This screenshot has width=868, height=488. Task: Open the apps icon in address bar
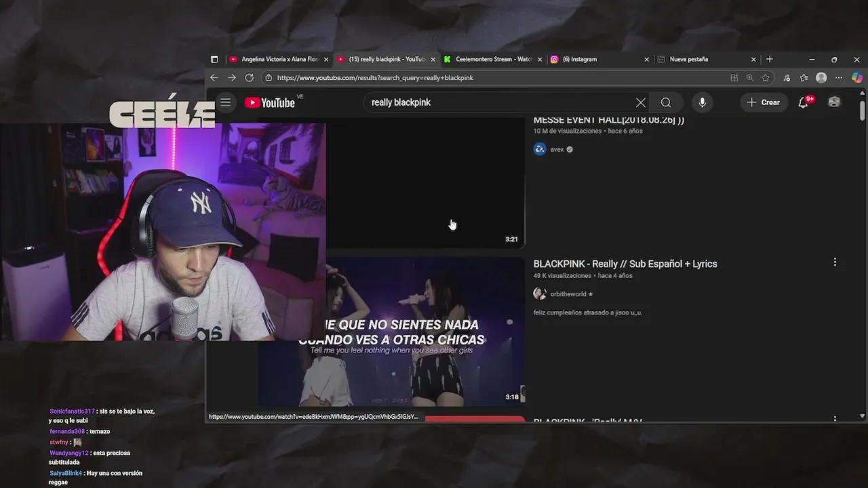[x=734, y=78]
